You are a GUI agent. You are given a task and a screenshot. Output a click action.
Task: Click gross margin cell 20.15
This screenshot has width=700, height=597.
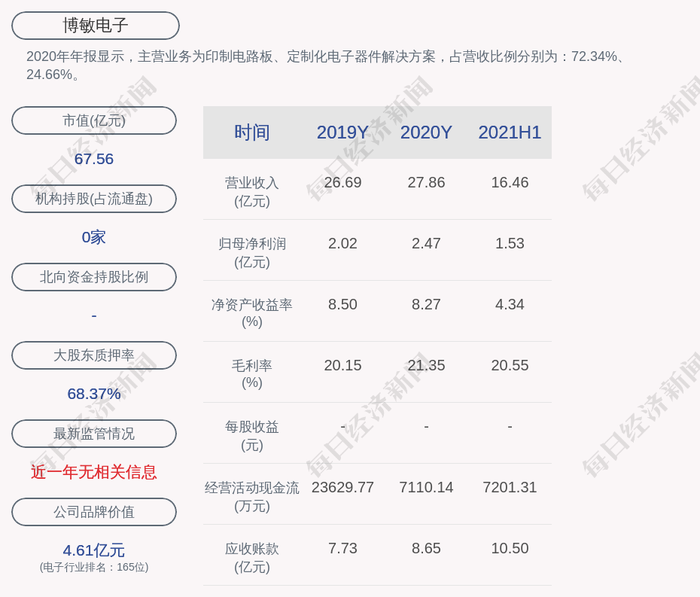pos(343,366)
